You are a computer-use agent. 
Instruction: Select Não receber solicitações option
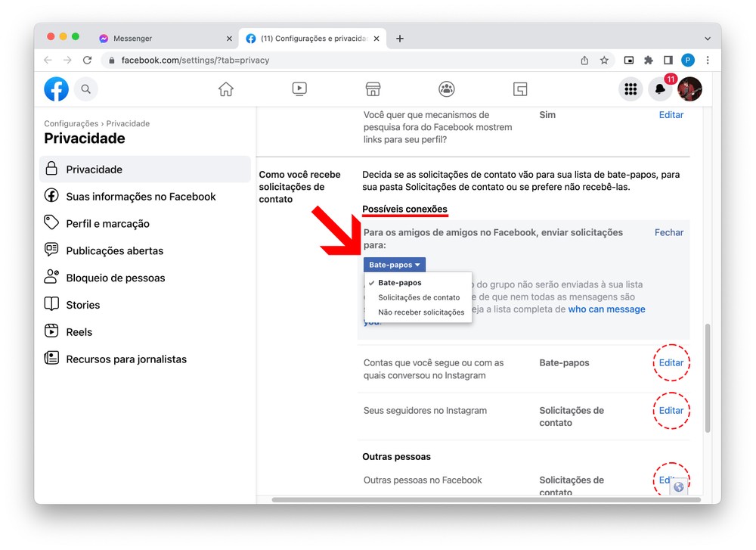coord(421,312)
